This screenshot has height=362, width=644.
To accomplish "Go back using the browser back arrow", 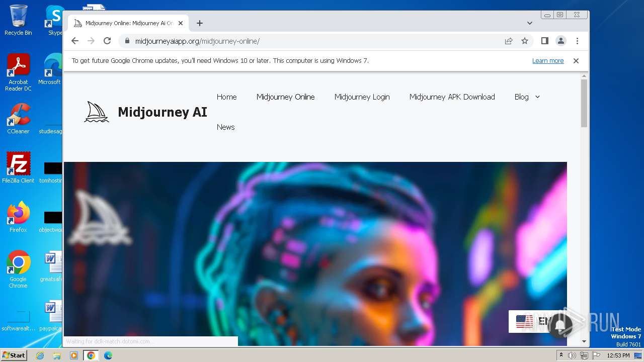I will click(75, 41).
